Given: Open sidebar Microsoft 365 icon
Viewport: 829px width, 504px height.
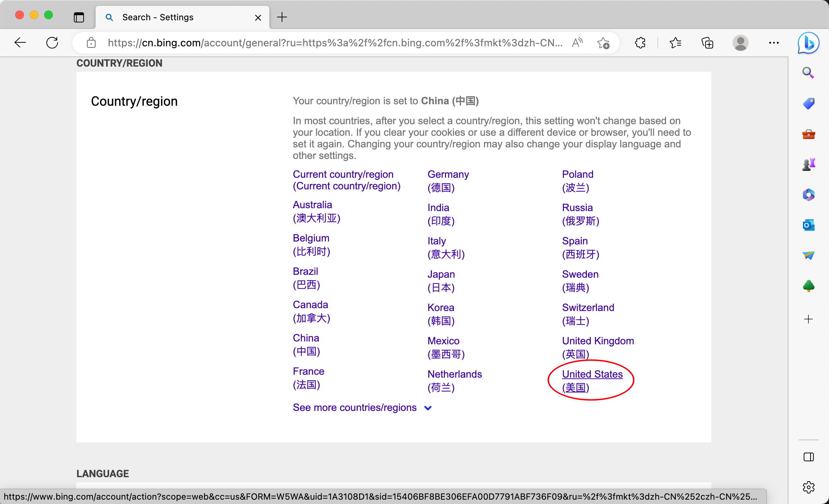Looking at the screenshot, I should click(x=808, y=195).
